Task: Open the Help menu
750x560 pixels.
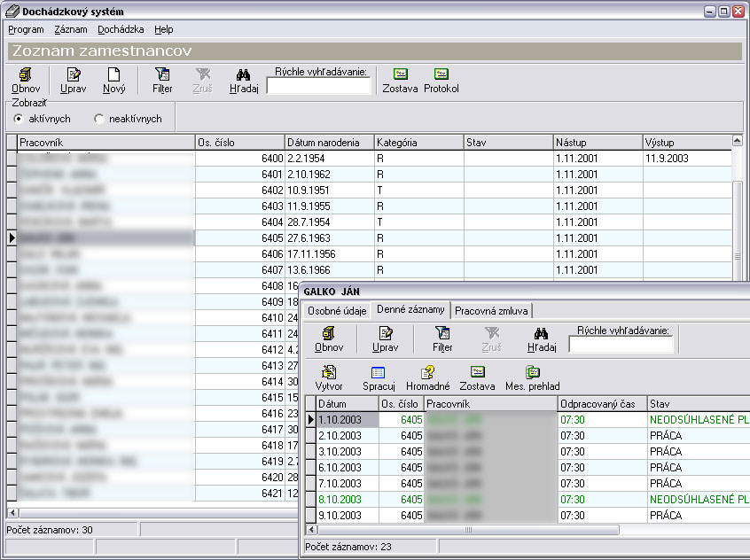Action: (x=164, y=29)
